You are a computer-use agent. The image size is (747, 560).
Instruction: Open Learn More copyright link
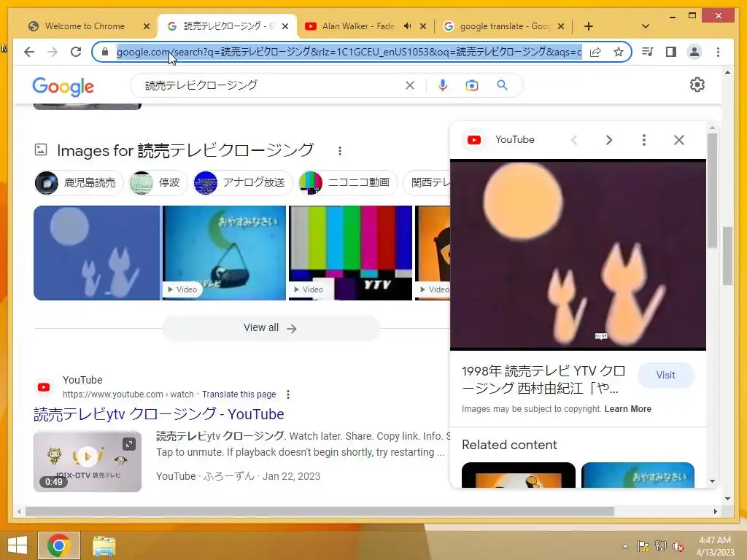pos(627,409)
